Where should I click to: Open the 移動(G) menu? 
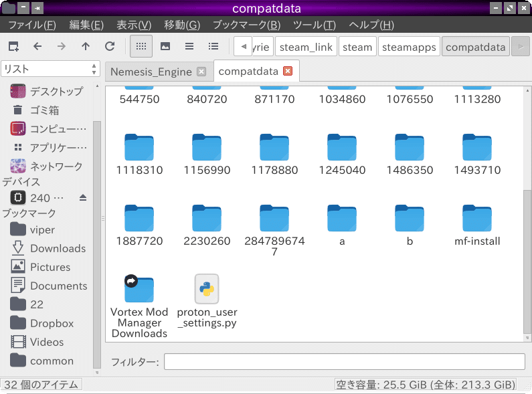182,25
